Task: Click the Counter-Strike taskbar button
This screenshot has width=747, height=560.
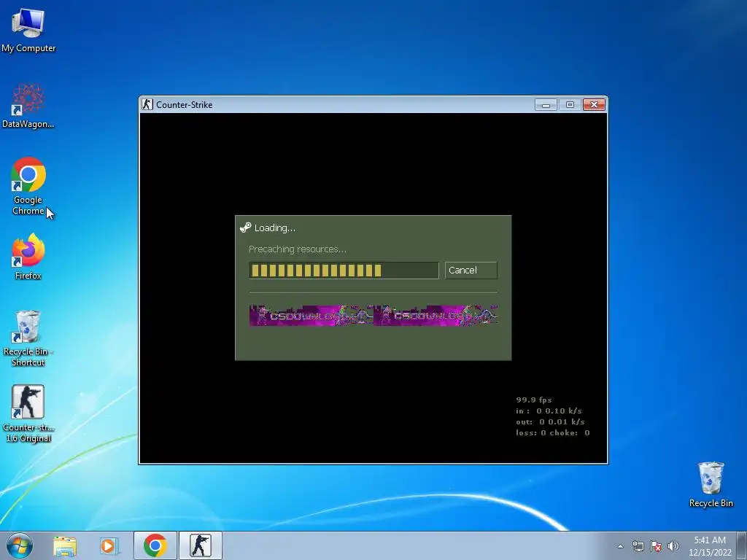Action: point(201,545)
